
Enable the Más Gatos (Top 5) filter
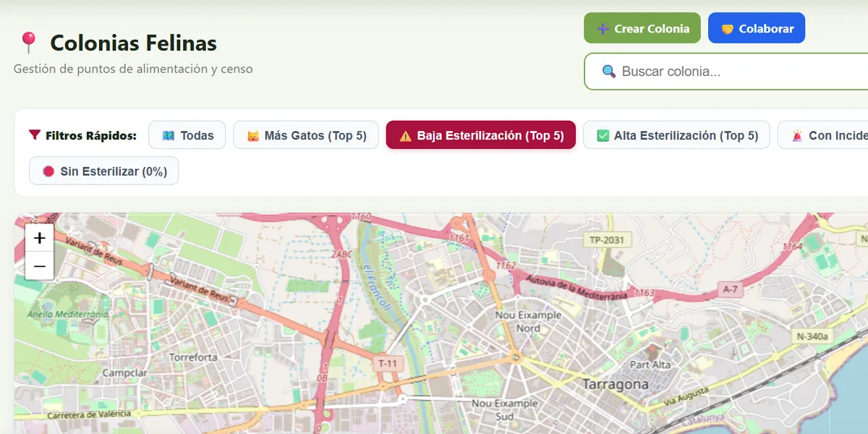pos(306,135)
